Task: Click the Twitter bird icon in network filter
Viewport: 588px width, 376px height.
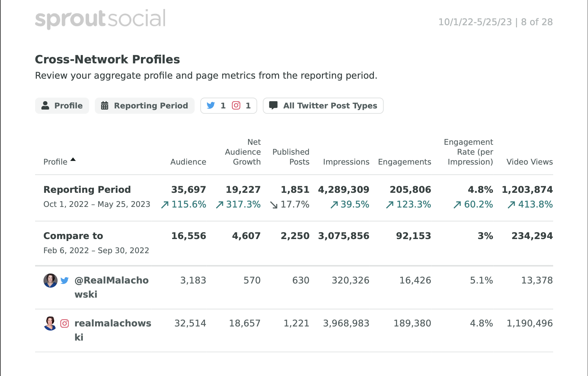Action: 211,105
